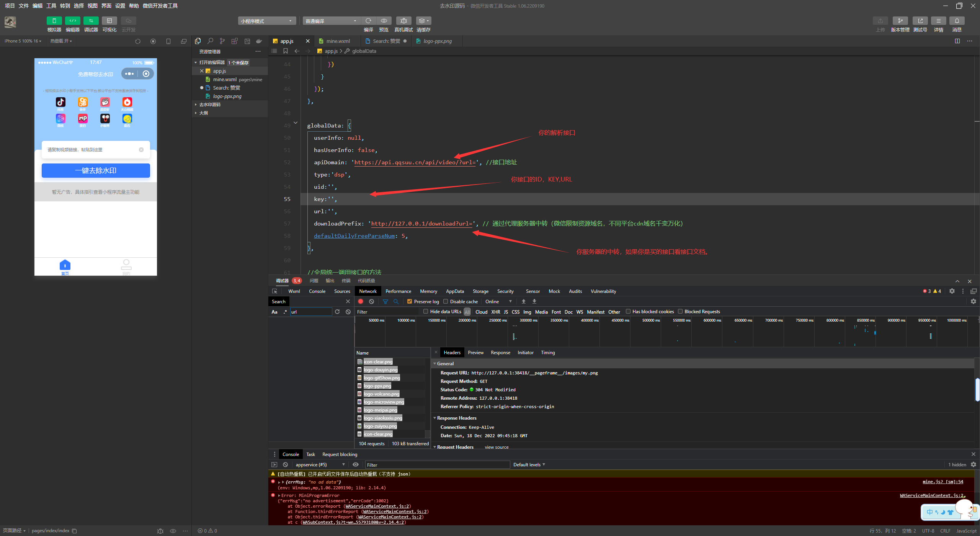This screenshot has width=980, height=536.
Task: Open the extensions blocks icon in sidebar
Action: pyautogui.click(x=235, y=41)
